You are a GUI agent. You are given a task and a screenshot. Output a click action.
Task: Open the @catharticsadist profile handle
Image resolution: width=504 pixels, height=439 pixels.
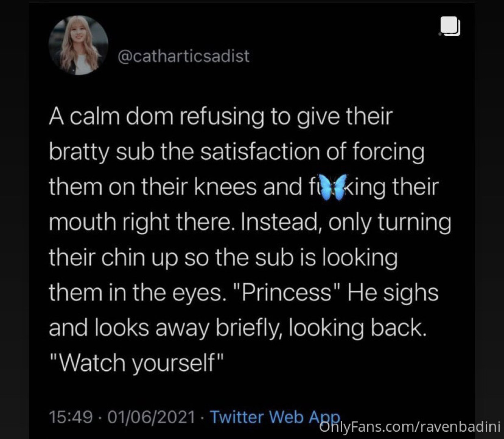(x=183, y=56)
